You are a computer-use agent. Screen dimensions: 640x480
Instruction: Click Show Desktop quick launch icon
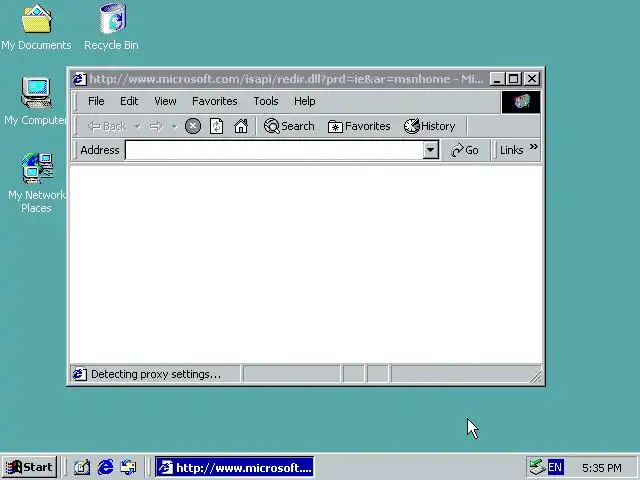tap(82, 467)
